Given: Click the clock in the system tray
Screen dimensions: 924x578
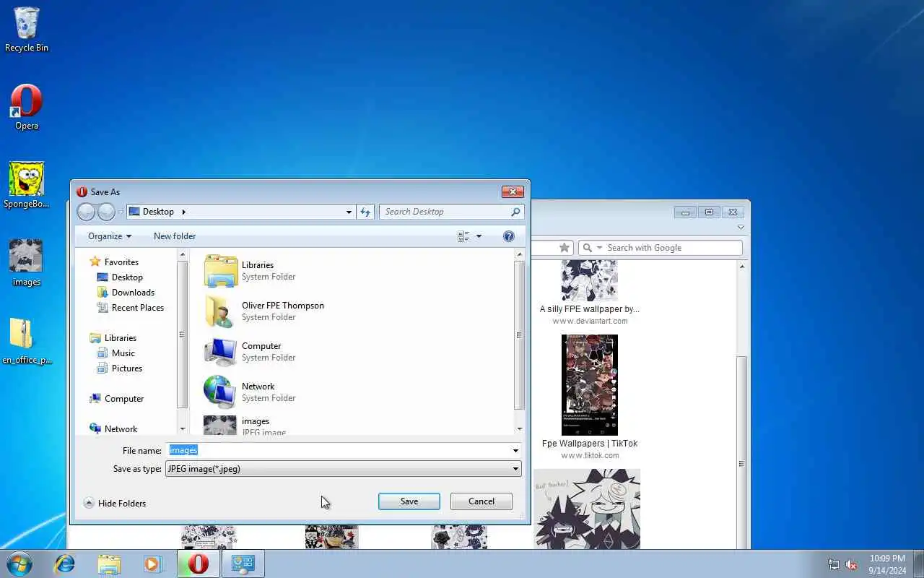Looking at the screenshot, I should (887, 564).
